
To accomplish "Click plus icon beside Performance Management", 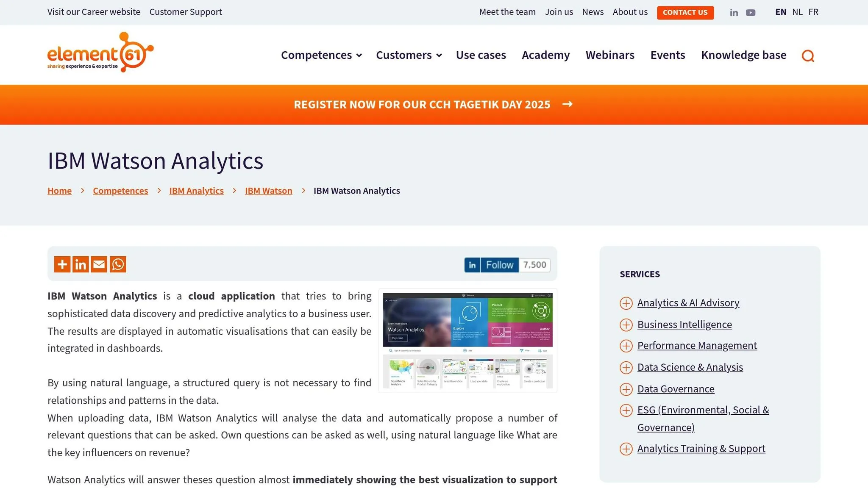I will [626, 346].
